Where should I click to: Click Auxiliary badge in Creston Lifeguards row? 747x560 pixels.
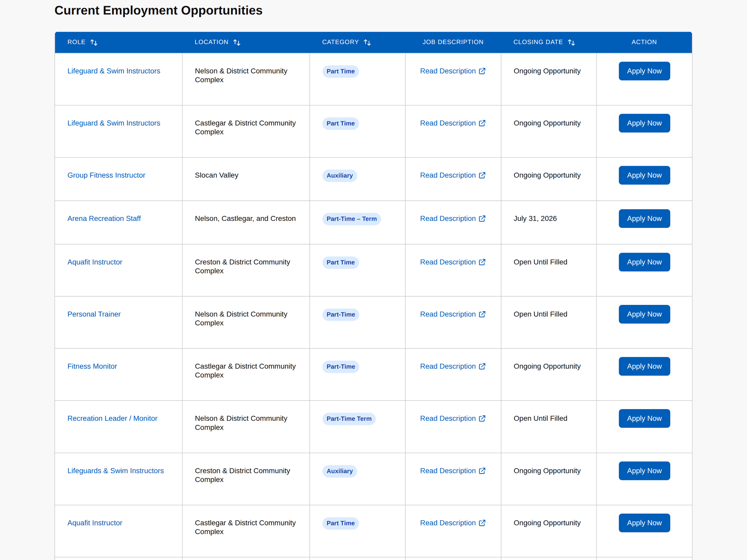(340, 471)
